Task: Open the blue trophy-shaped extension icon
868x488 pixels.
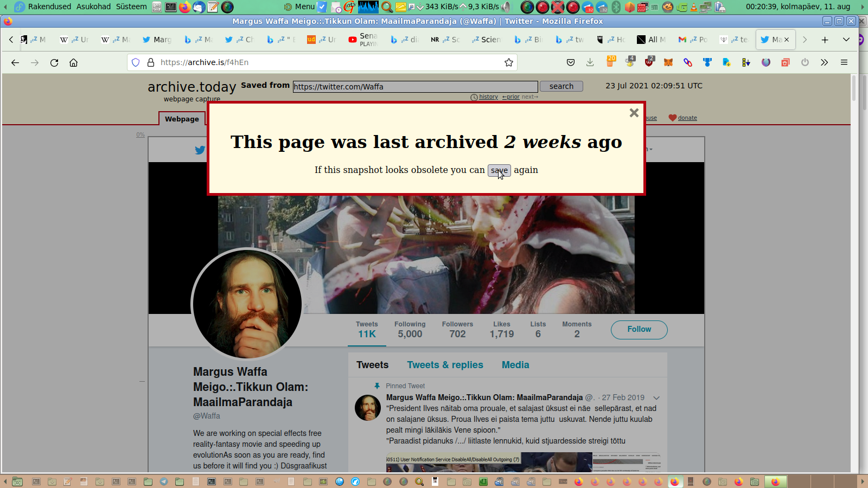Action: click(x=707, y=62)
